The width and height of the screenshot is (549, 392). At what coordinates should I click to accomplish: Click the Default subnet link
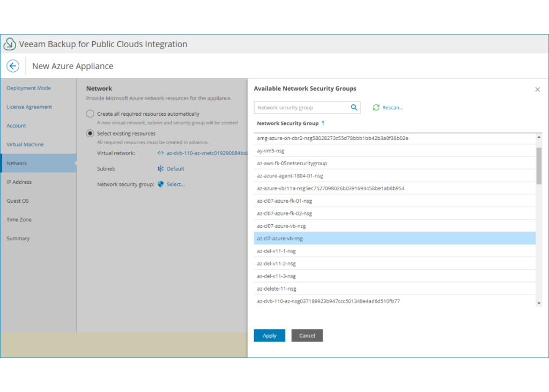pyautogui.click(x=175, y=169)
